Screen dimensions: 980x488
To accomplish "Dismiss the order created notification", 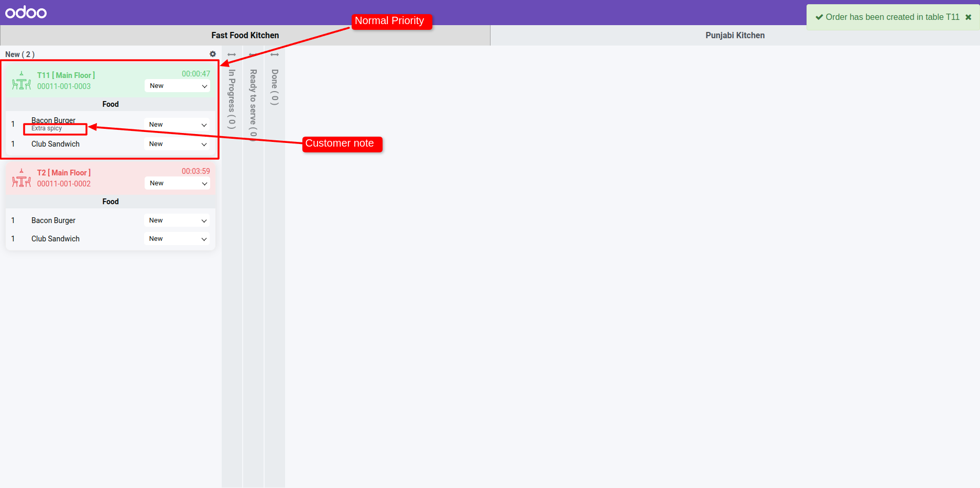I will pyautogui.click(x=968, y=17).
